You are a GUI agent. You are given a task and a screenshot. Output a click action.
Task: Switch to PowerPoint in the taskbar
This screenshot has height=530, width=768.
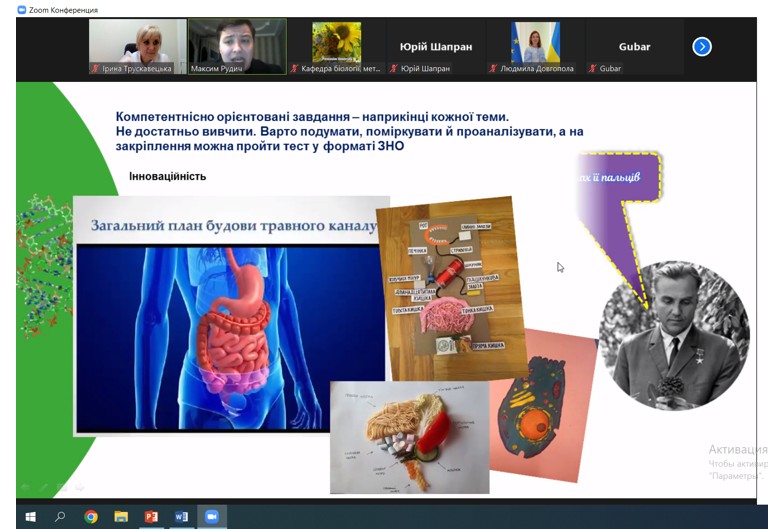tap(151, 517)
